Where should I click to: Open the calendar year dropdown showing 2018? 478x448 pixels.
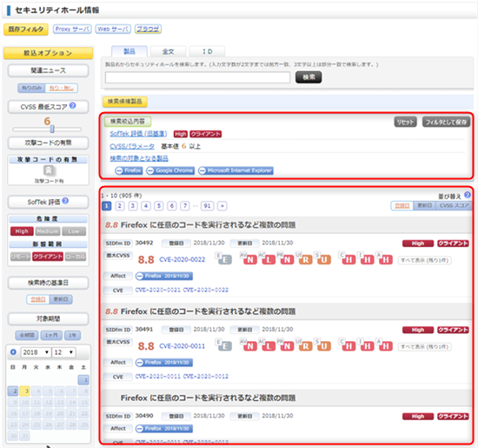[36, 352]
